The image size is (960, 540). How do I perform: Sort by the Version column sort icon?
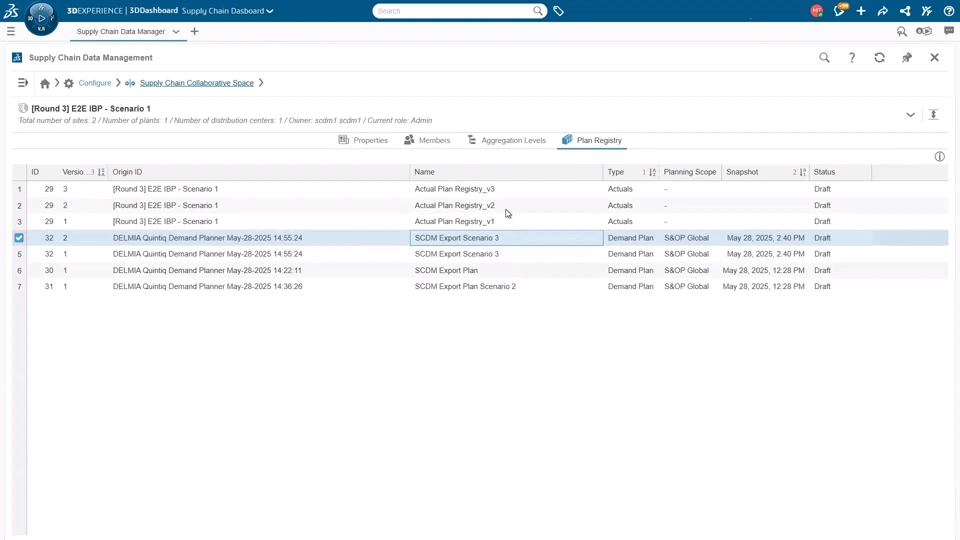[101, 172]
